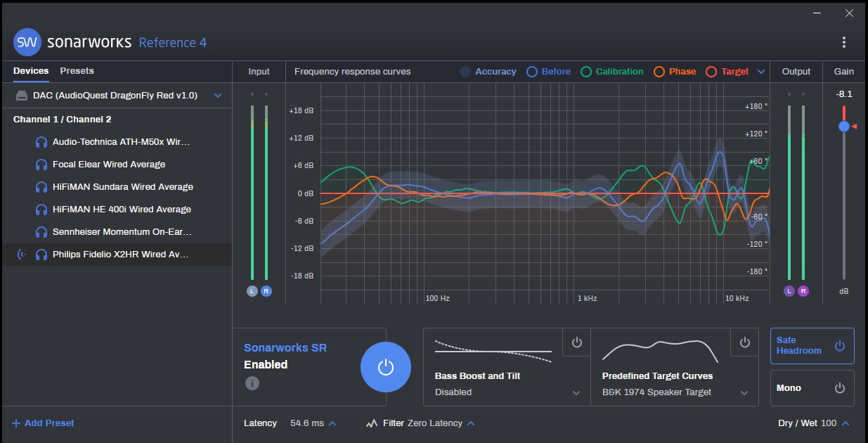Click the Channel 1 / Channel 2 header
The width and height of the screenshot is (868, 443).
63,120
